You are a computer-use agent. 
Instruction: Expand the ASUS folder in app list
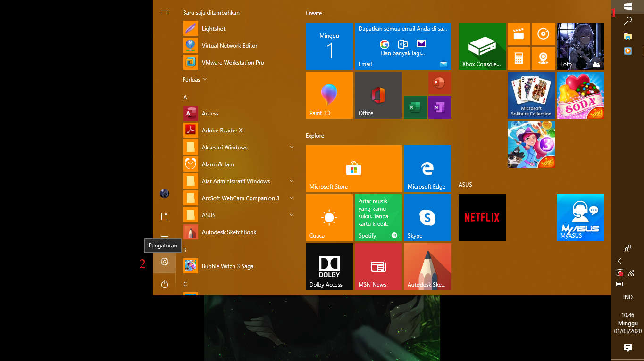pyautogui.click(x=240, y=215)
